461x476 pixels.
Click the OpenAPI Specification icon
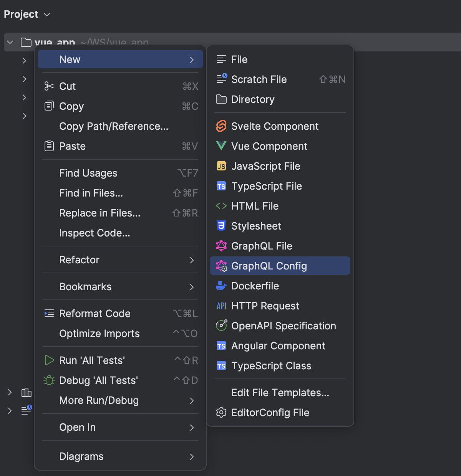(221, 326)
